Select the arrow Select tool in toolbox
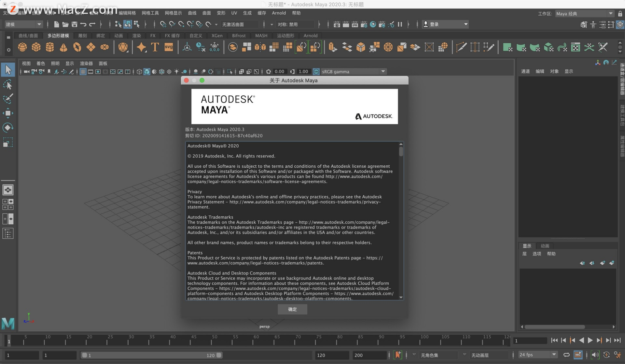Image resolution: width=625 pixels, height=364 pixels. tap(8, 70)
